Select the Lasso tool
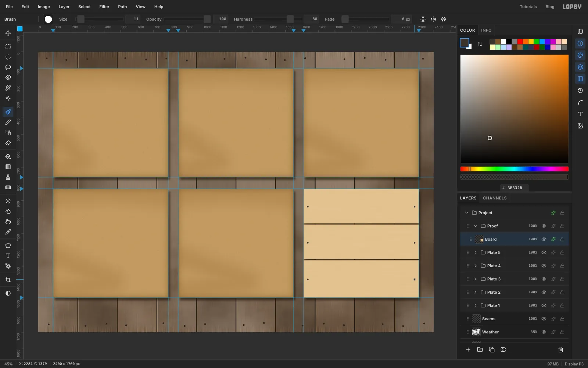Image resolution: width=588 pixels, height=368 pixels. tap(8, 67)
